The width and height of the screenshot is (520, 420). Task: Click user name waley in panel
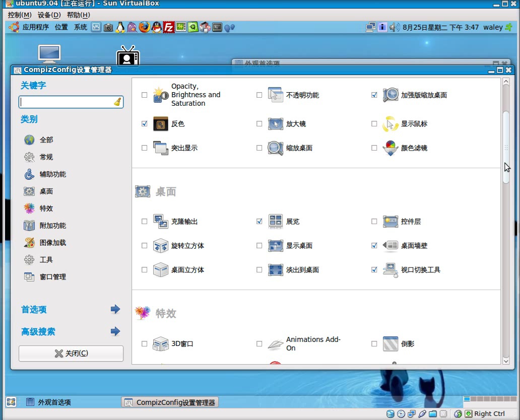click(493, 27)
